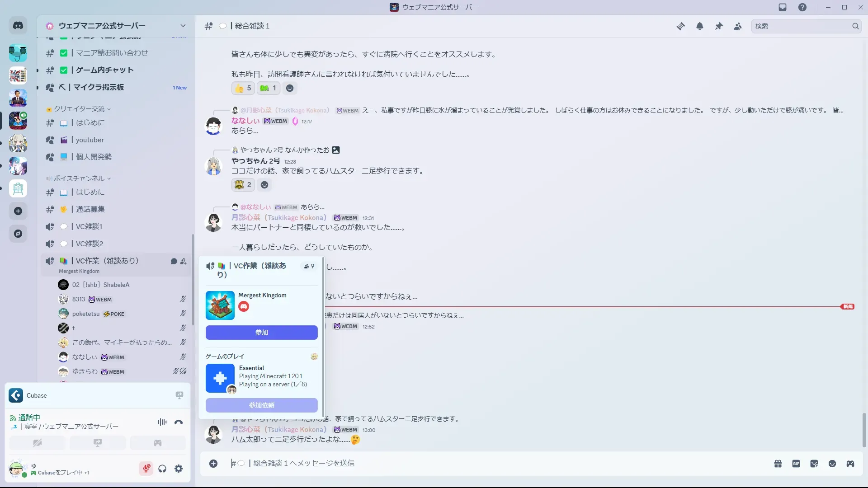Click the 参加 button for Mergest Kingdom
Image resolution: width=868 pixels, height=488 pixels.
click(x=261, y=333)
